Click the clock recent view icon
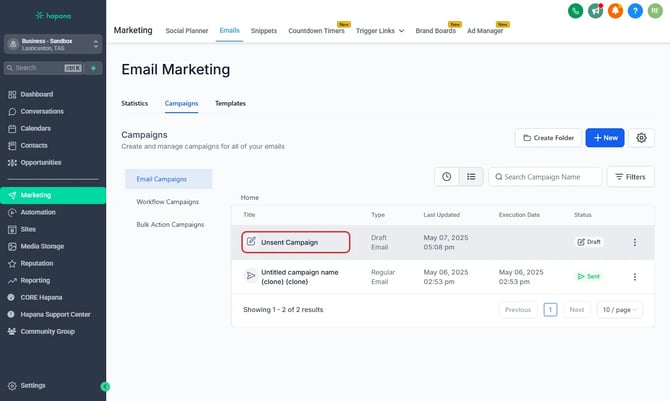The image size is (670, 401). (x=446, y=176)
